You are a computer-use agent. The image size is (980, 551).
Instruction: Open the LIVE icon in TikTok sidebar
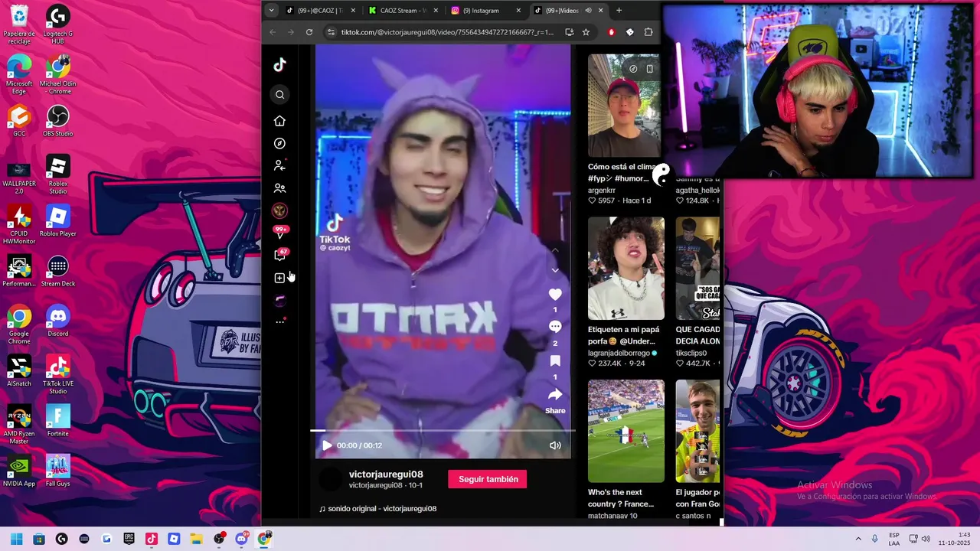280,211
